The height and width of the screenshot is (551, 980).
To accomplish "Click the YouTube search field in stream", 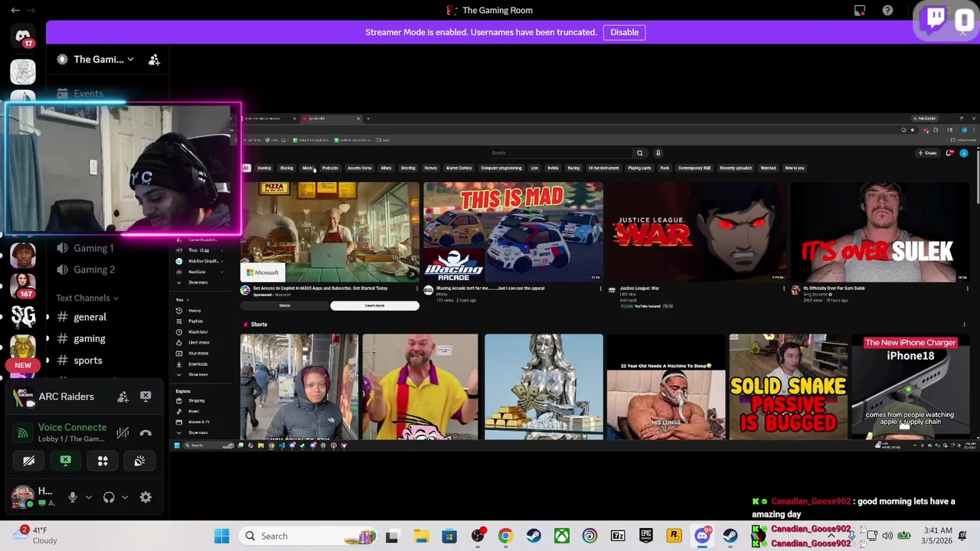I will (x=560, y=153).
